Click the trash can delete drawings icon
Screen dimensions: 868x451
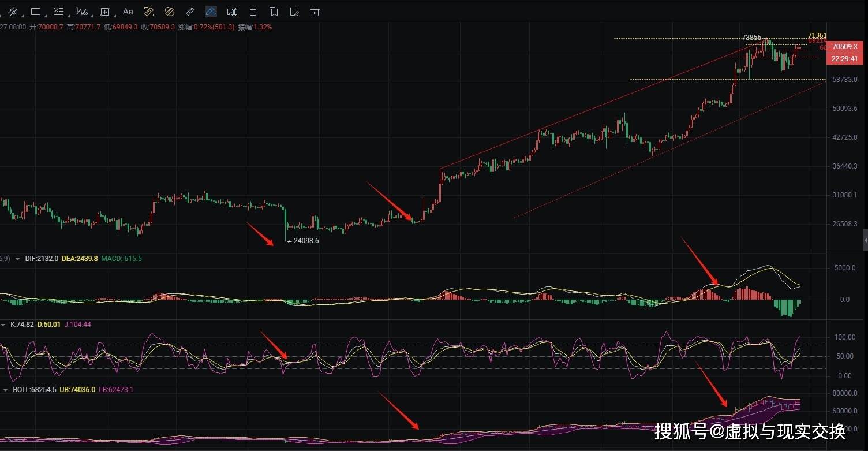point(315,12)
